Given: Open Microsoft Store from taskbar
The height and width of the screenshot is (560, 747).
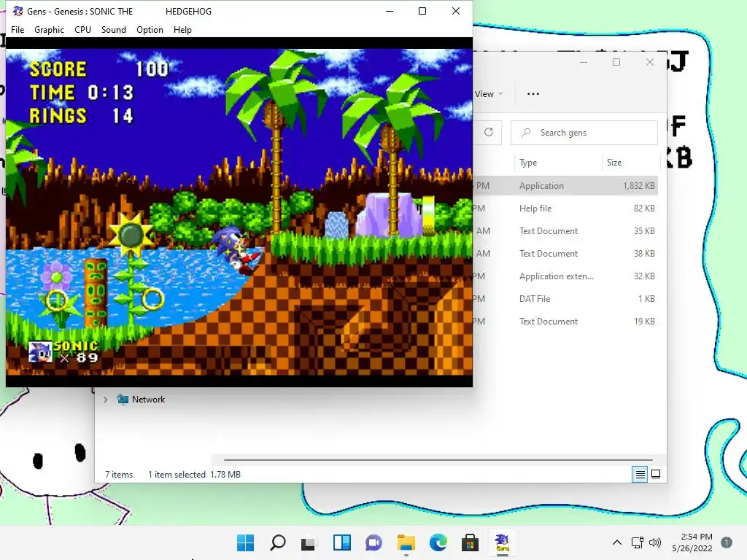Looking at the screenshot, I should click(x=470, y=542).
